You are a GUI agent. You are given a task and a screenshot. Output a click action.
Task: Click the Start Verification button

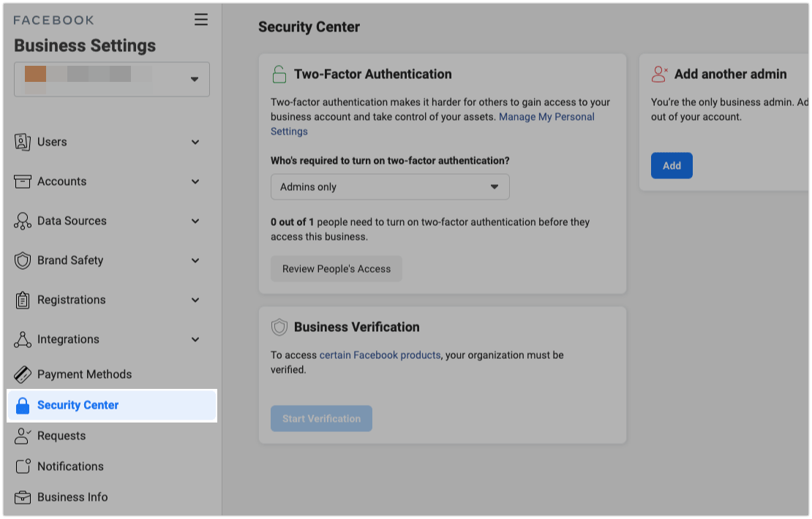pos(322,419)
